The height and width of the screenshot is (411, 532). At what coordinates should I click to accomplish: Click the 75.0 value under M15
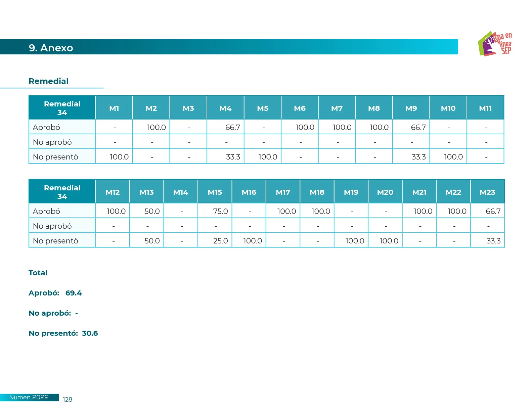pos(220,211)
